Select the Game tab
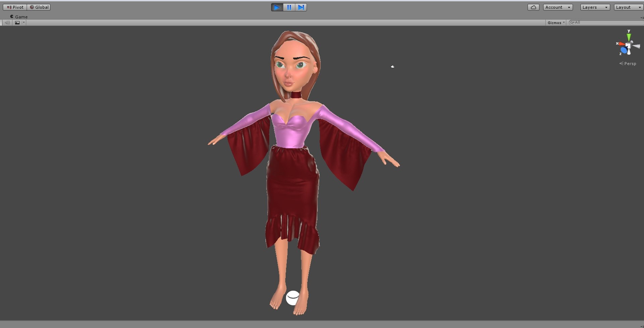 pyautogui.click(x=19, y=16)
